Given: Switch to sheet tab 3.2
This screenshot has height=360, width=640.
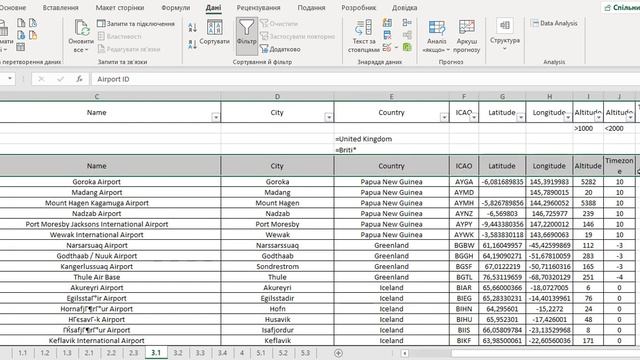Looking at the screenshot, I should coord(178,353).
